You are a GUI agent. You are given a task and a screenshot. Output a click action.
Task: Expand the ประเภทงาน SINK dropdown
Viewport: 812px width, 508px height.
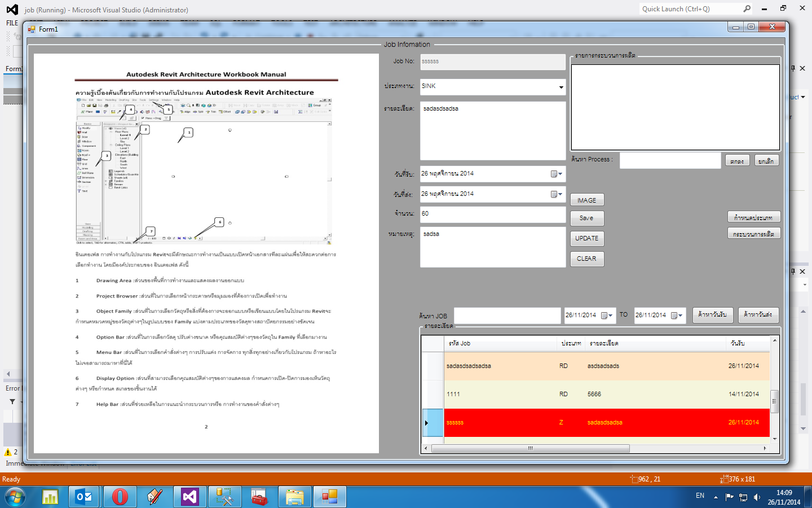pos(561,87)
